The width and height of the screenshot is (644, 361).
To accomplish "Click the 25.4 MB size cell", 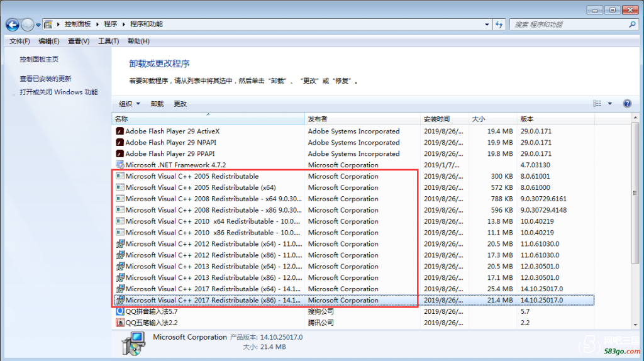I will click(500, 289).
